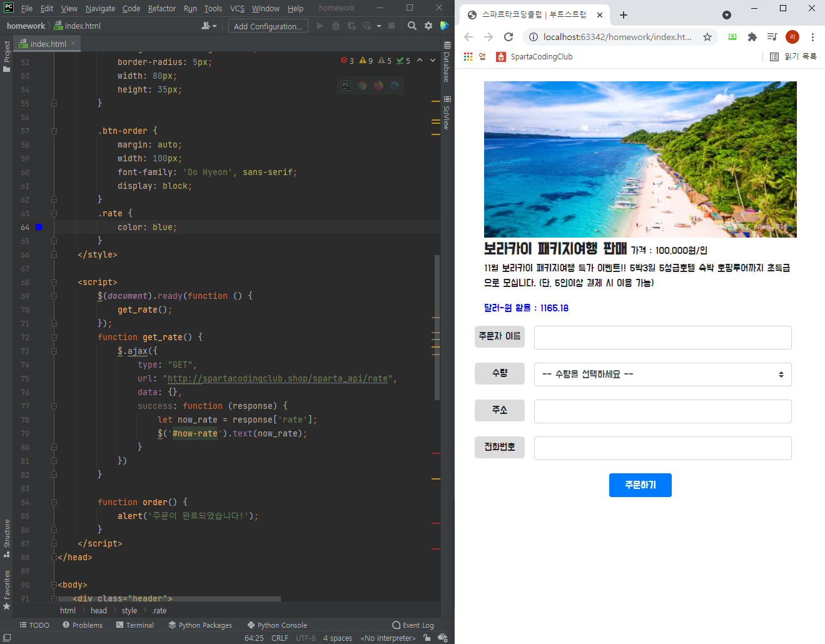Viewport: 825px width, 644px height.
Task: Collapse the script tag fold marker
Action: (54, 282)
